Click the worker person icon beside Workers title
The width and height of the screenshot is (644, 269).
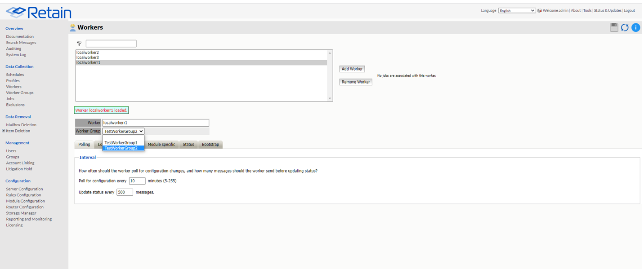click(72, 27)
